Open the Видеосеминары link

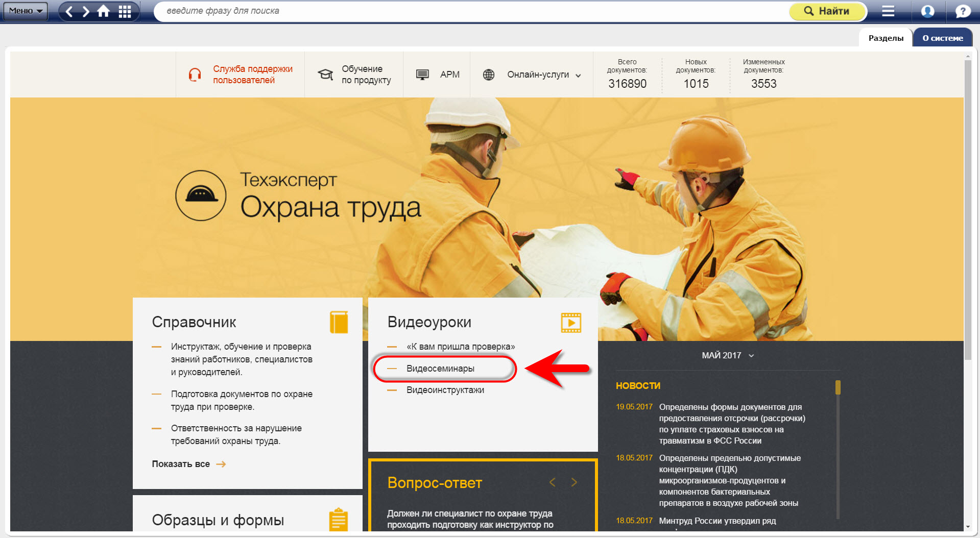[x=440, y=369]
